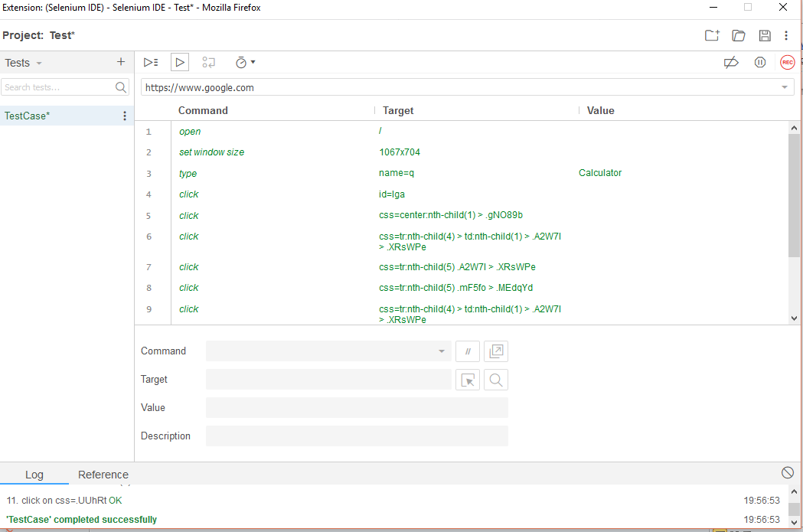
Task: Save the project with the floppy icon
Action: [765, 35]
